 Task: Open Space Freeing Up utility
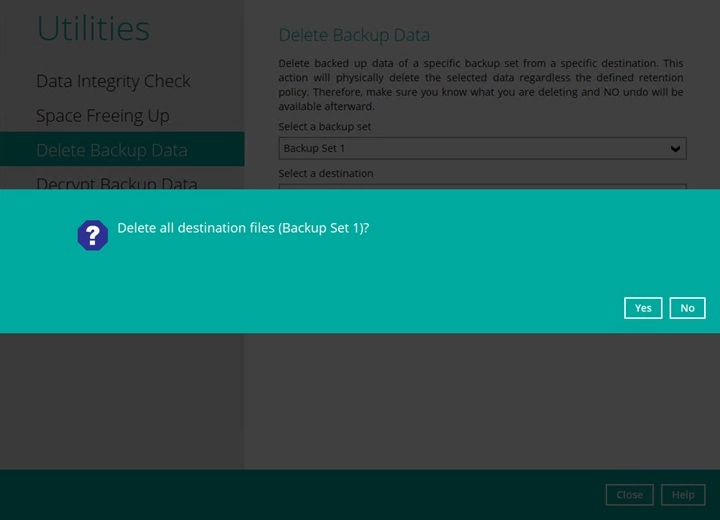click(x=103, y=116)
